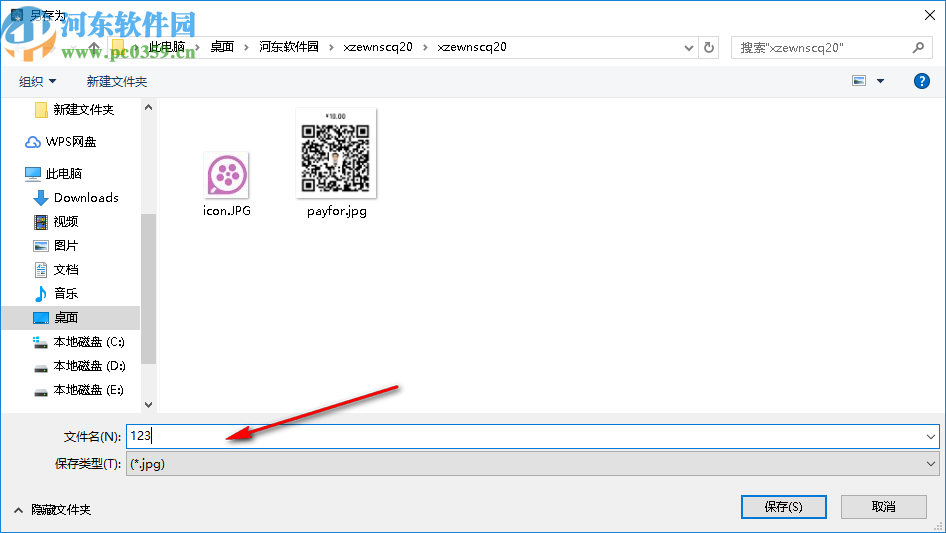The image size is (946, 533).
Task: Open 本地磁盘 (E:) in the navigation pane
Action: coord(88,390)
